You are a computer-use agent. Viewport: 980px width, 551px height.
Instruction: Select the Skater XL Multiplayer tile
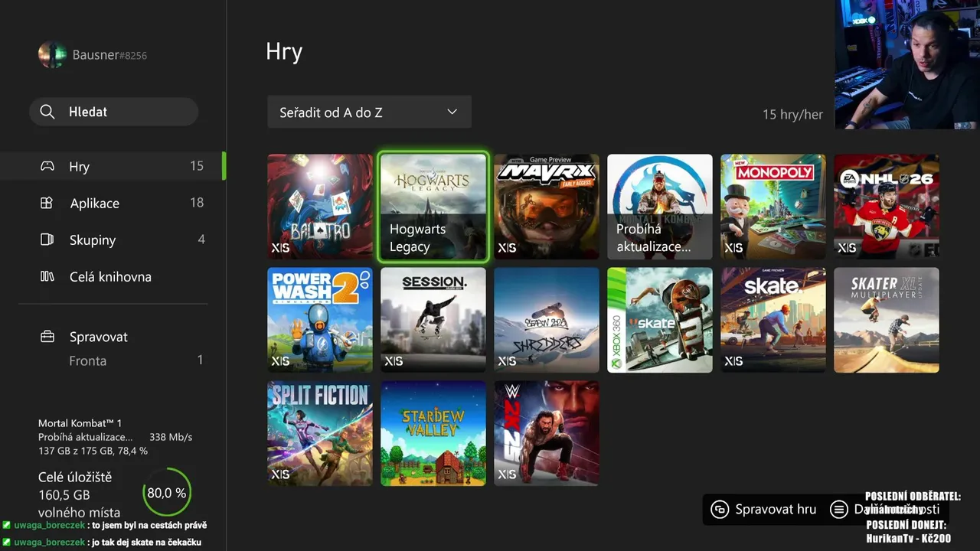(887, 320)
